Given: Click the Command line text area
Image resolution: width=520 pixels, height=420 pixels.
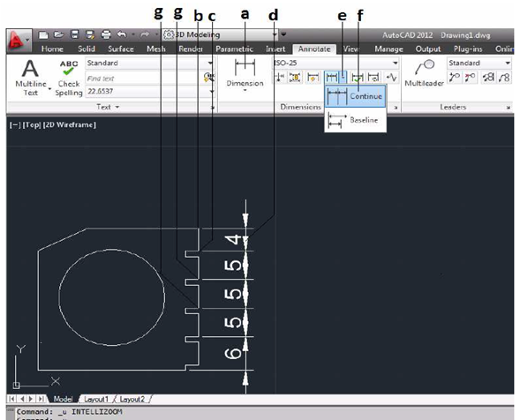Looking at the screenshot, I should click(265, 413).
